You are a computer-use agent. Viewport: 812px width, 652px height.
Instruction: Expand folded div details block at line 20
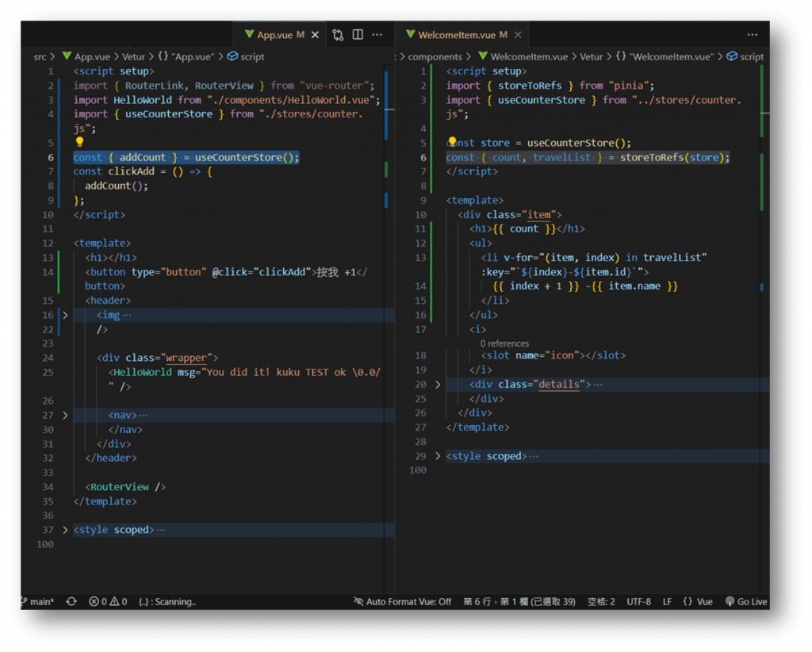[x=438, y=384]
